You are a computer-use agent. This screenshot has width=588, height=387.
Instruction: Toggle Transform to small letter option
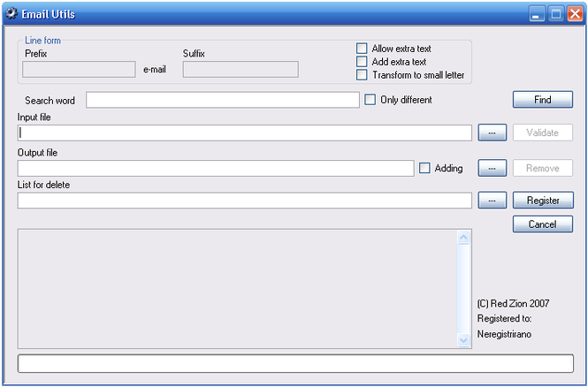click(x=362, y=75)
